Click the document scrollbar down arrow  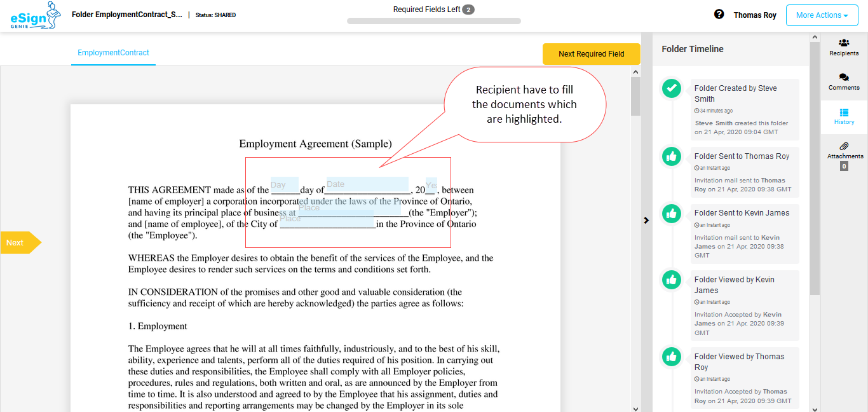click(x=635, y=408)
